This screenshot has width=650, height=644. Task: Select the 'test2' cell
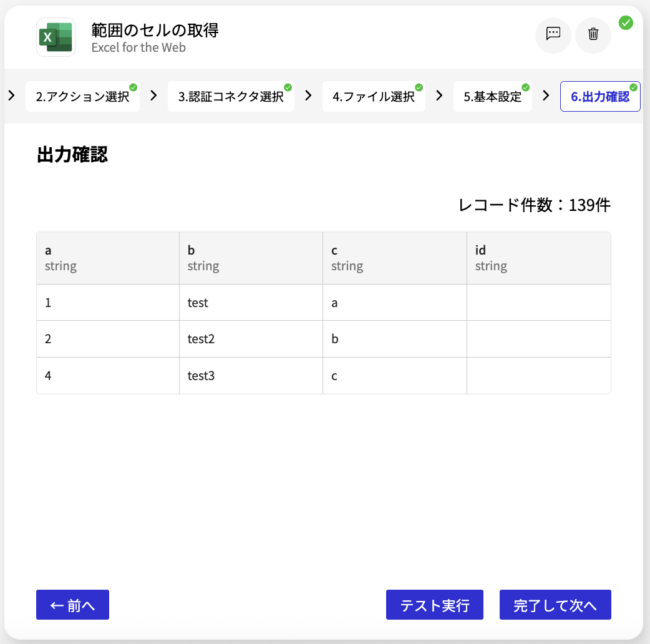tap(251, 339)
